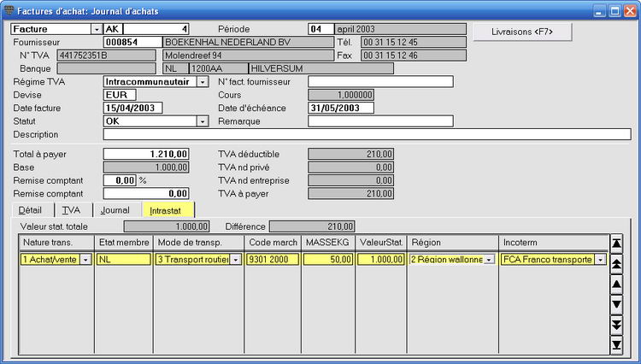Image resolution: width=641 pixels, height=364 pixels.
Task: Open the Facture document type dropdown
Action: (x=97, y=29)
